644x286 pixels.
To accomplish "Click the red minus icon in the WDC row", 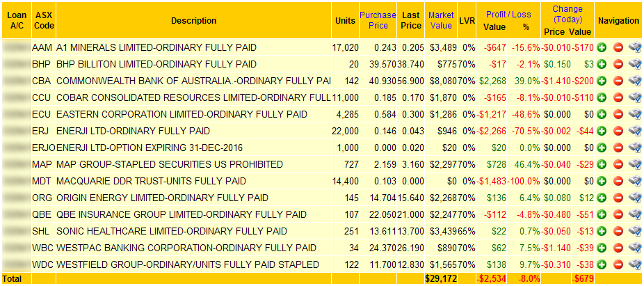I will pos(618,264).
